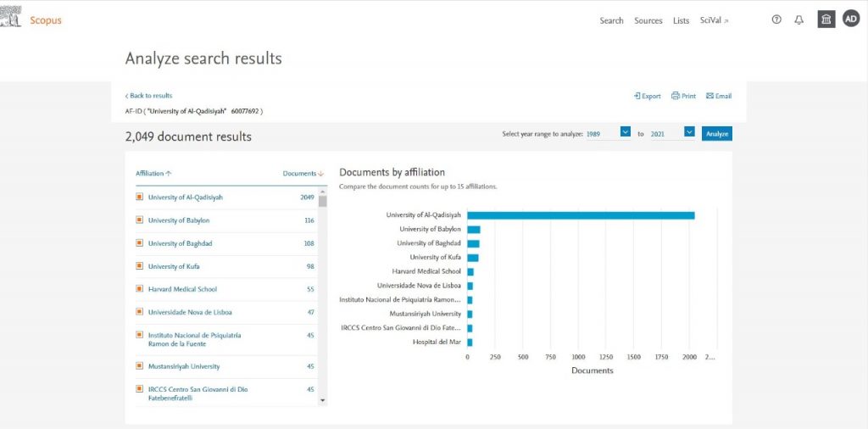This screenshot has height=429, width=868.
Task: Open the Lists menu
Action: [x=681, y=20]
